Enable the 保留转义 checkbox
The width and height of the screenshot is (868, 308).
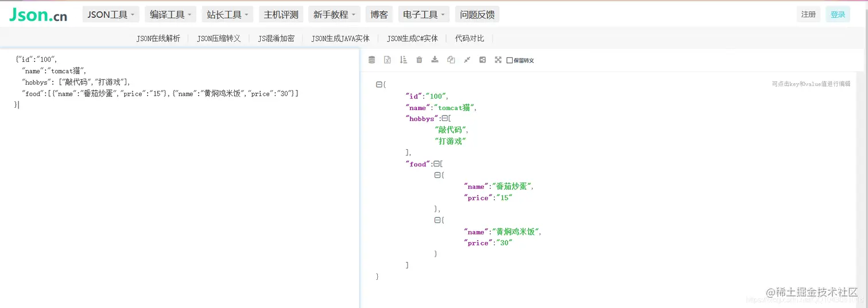coord(509,60)
